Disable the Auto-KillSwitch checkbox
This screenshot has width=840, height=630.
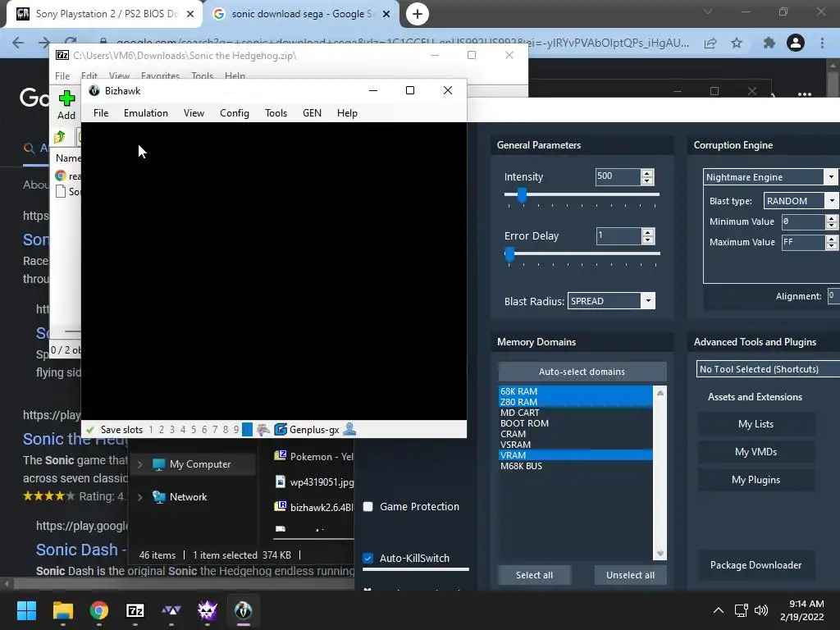coord(368,558)
